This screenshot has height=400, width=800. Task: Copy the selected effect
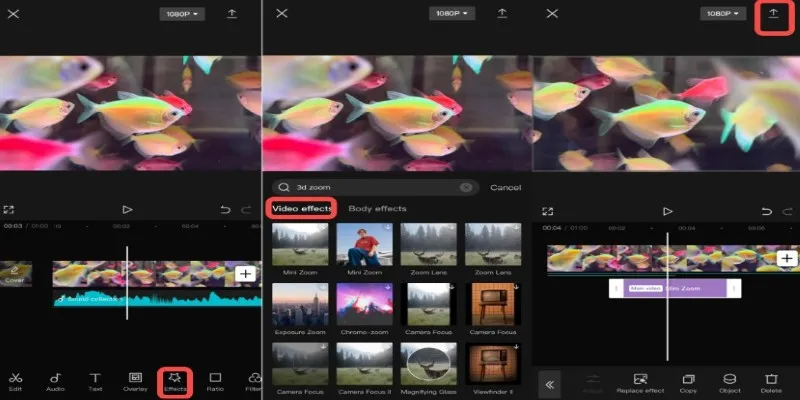(688, 383)
